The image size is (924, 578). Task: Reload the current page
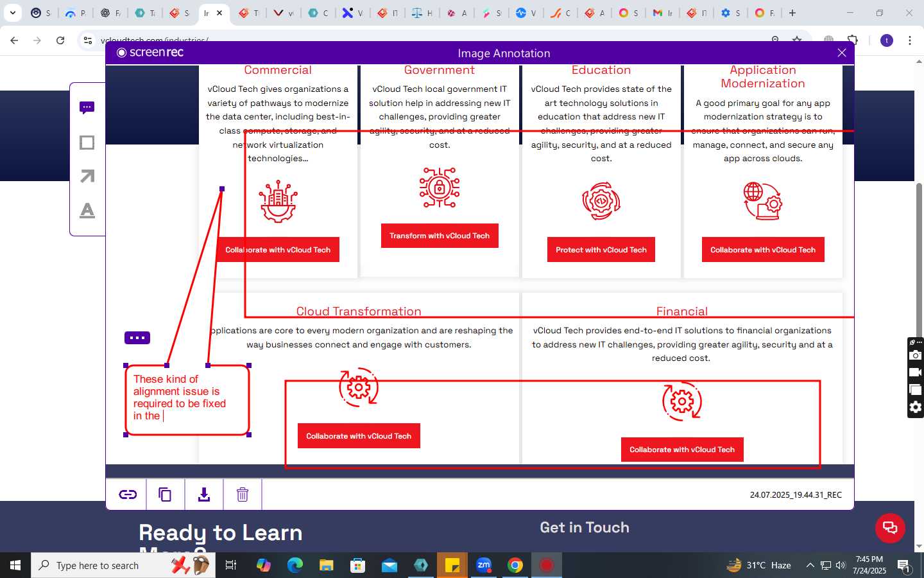pos(60,40)
